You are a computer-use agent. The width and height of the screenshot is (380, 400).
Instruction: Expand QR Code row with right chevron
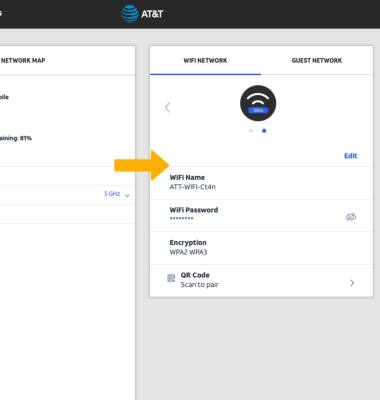click(x=352, y=283)
